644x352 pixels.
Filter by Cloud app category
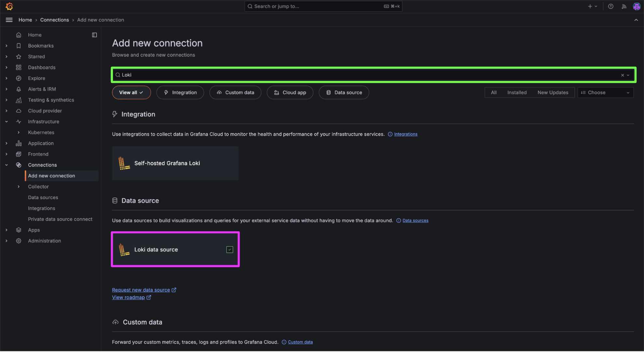pyautogui.click(x=290, y=93)
